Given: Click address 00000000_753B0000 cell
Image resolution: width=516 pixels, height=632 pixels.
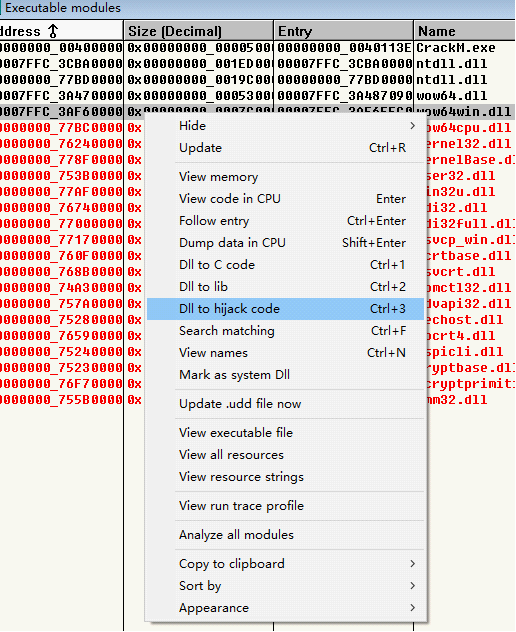Looking at the screenshot, I should [61, 176].
